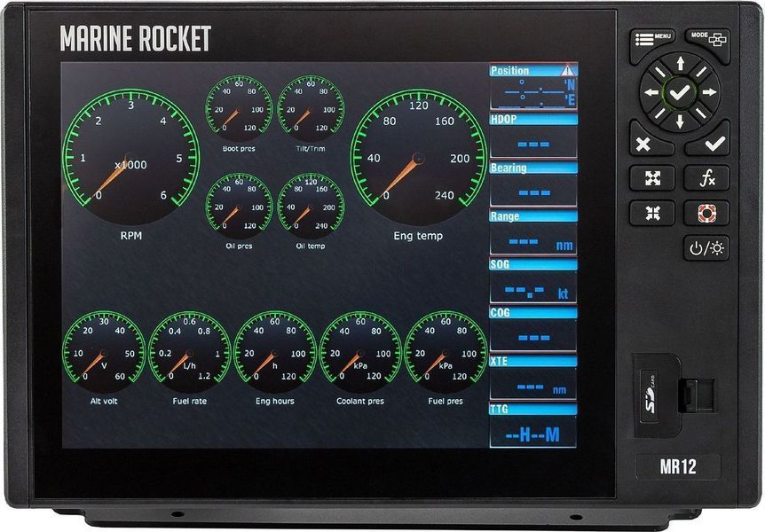Screen dimensions: 765x532
Task: Open the SD card slot cover
Action: [656, 395]
